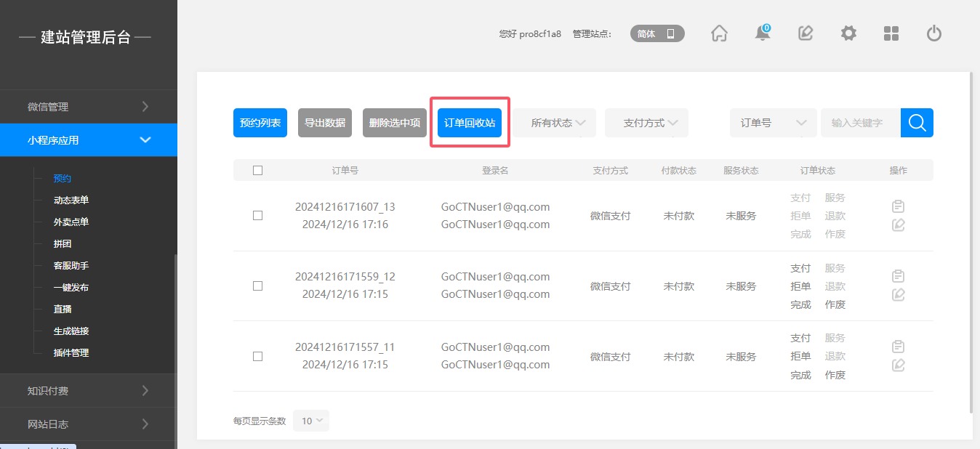Expand the 微信管理 sidebar menu

tap(88, 107)
